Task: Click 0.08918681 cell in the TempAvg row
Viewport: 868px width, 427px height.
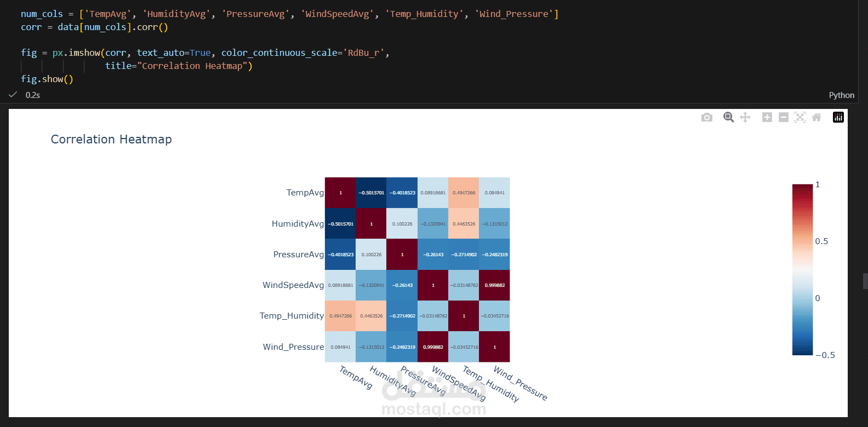Action: tap(433, 193)
